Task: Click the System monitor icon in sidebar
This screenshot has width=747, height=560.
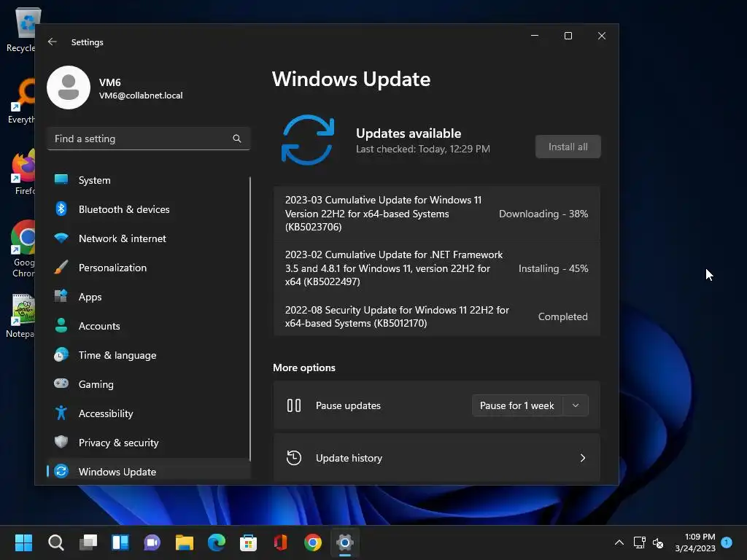Action: (61, 179)
